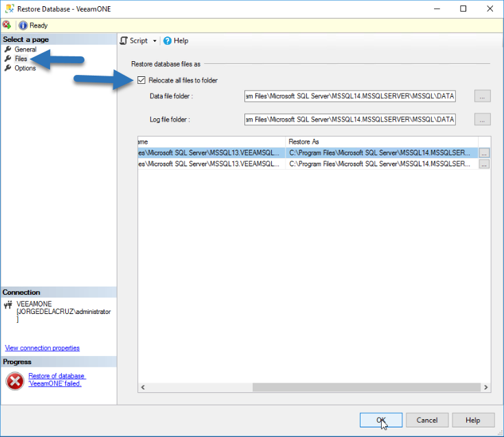This screenshot has height=437, width=504.
Task: Toggle Relocate all files to folder checkbox
Action: (x=141, y=80)
